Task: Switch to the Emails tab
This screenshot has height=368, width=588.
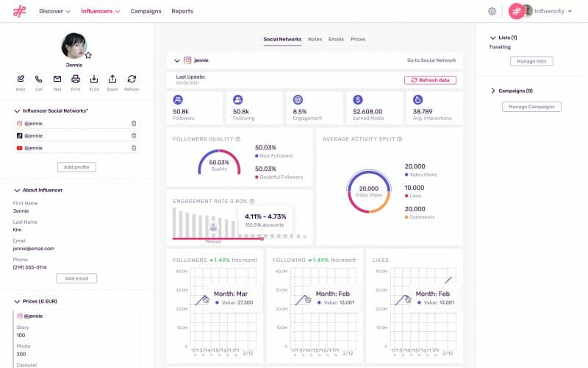Action: (x=336, y=39)
